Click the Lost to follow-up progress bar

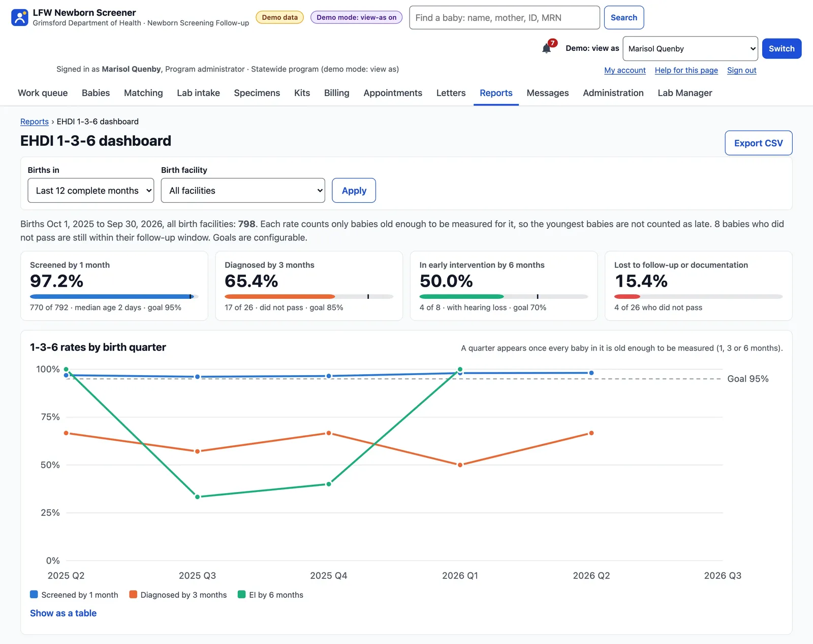click(x=699, y=296)
